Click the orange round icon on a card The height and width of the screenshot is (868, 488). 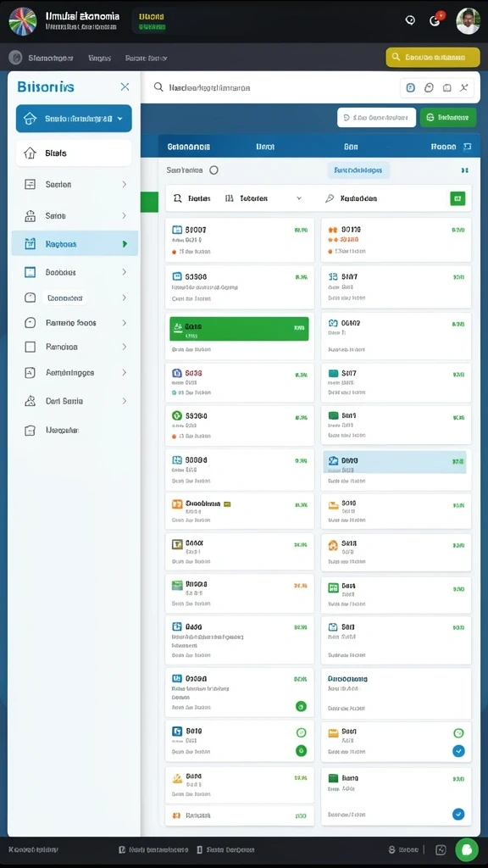(333, 545)
